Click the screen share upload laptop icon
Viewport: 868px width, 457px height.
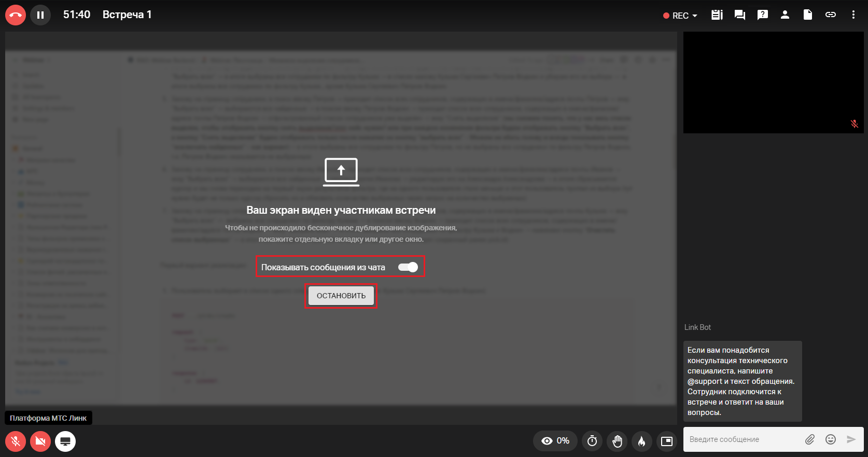coord(341,172)
